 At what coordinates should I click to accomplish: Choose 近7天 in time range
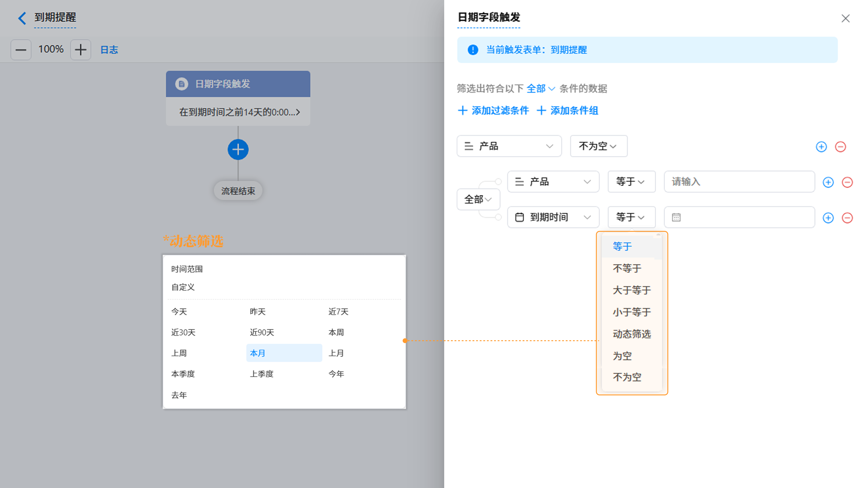pos(338,312)
